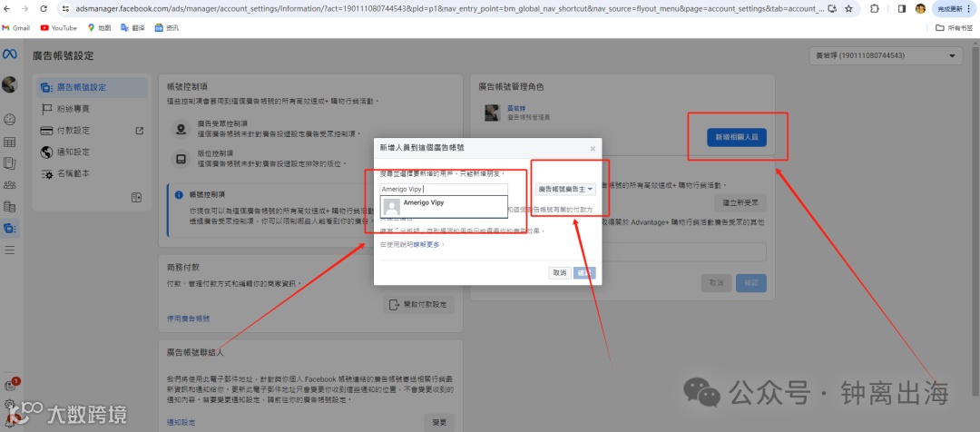The image size is (980, 432).
Task: Reload the page with the refresh icon
Action: (44, 9)
